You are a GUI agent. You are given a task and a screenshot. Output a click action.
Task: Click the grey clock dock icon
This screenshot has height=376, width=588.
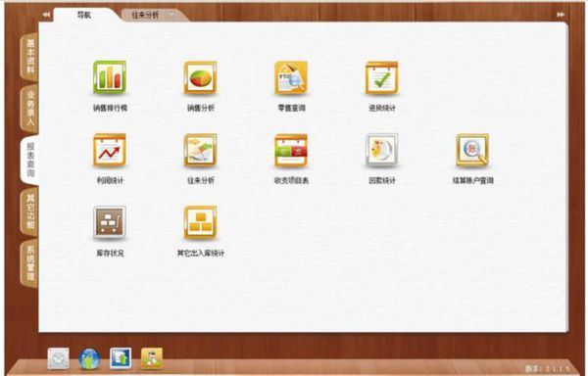pyautogui.click(x=58, y=358)
